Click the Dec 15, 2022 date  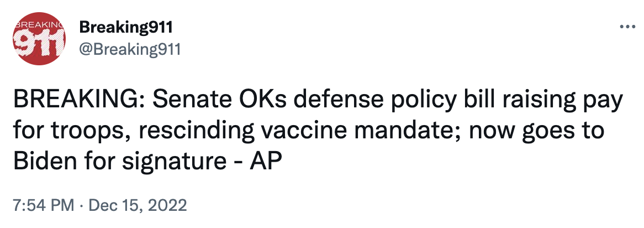pos(138,205)
